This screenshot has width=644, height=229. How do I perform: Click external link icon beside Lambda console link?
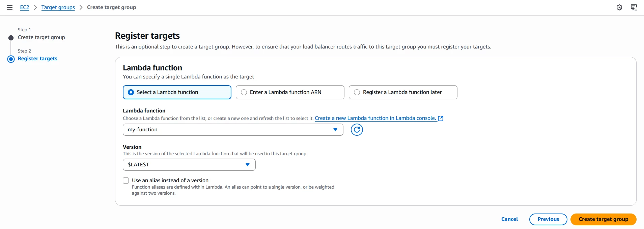click(x=441, y=119)
